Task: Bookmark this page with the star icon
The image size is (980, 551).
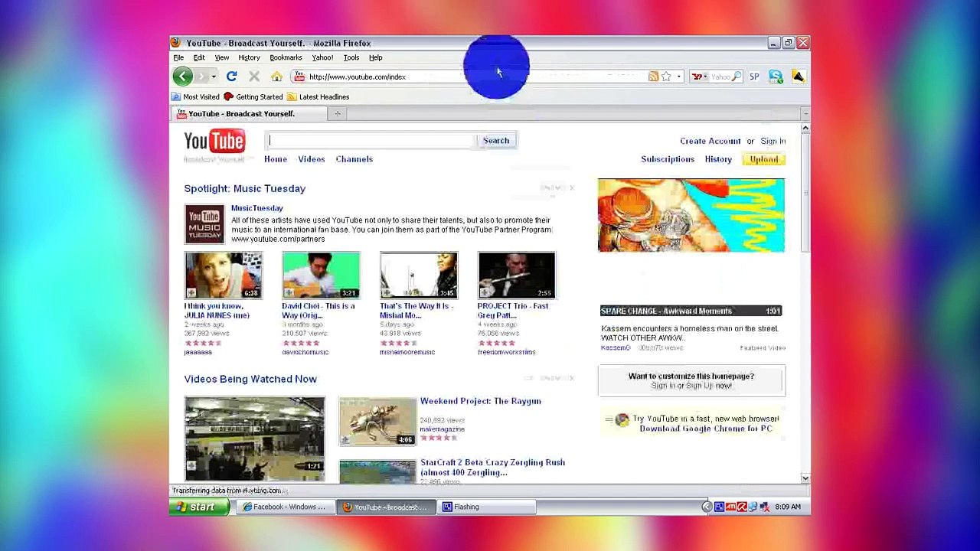Action: click(x=666, y=77)
